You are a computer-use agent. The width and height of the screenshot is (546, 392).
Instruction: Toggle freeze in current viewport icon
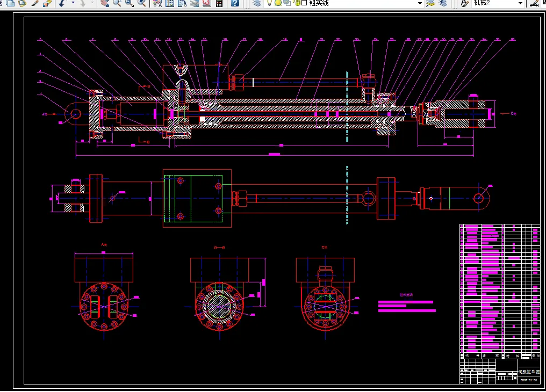click(287, 3)
